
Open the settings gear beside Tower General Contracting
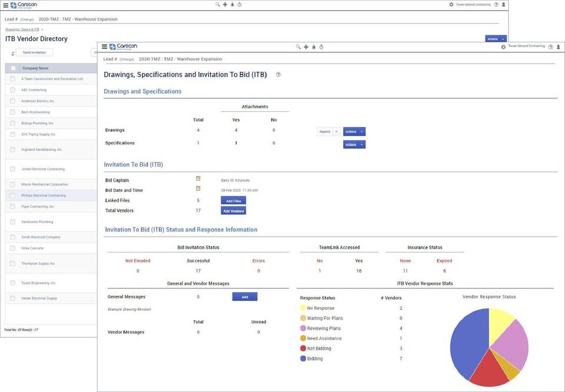(503, 46)
